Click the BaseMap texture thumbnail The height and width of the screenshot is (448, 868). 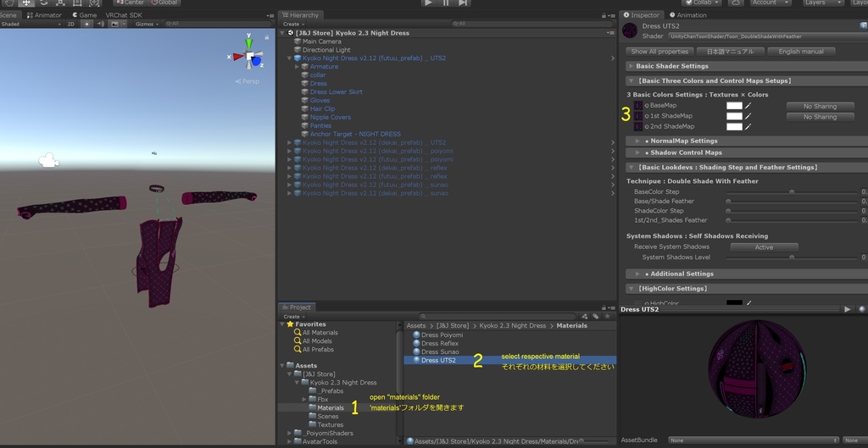638,105
